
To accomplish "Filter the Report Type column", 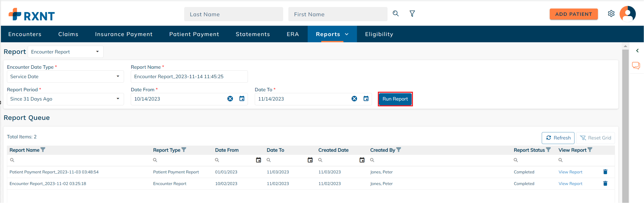I will pos(184,150).
